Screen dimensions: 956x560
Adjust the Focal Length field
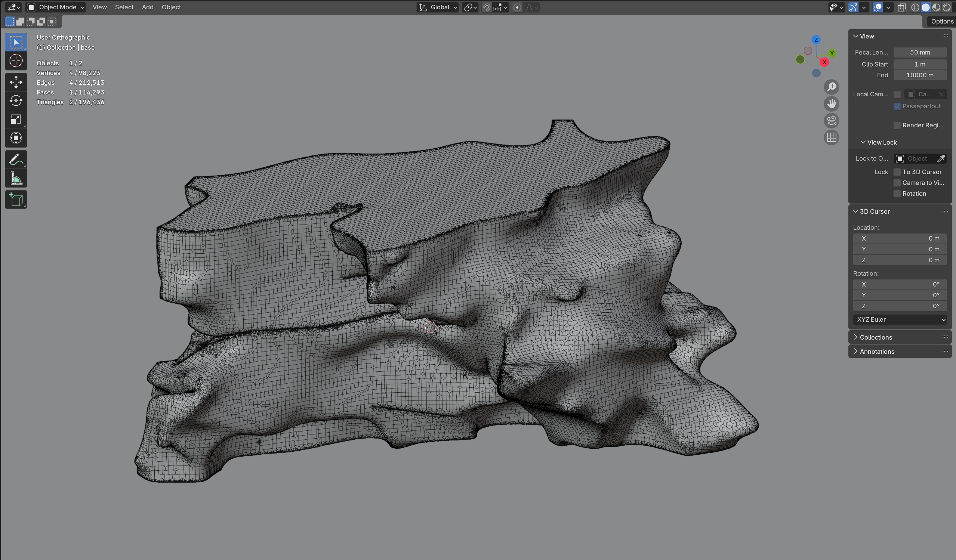(x=920, y=53)
